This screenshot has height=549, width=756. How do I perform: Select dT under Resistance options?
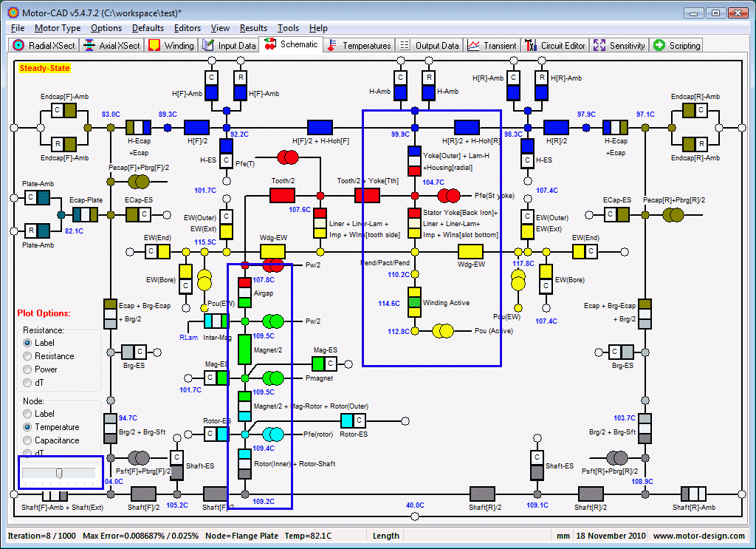27,383
